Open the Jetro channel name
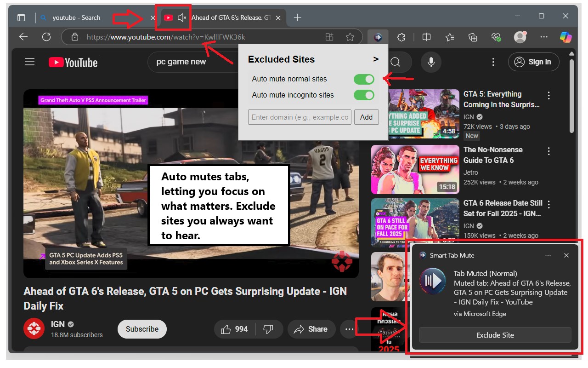This screenshot has width=588, height=368. click(471, 172)
